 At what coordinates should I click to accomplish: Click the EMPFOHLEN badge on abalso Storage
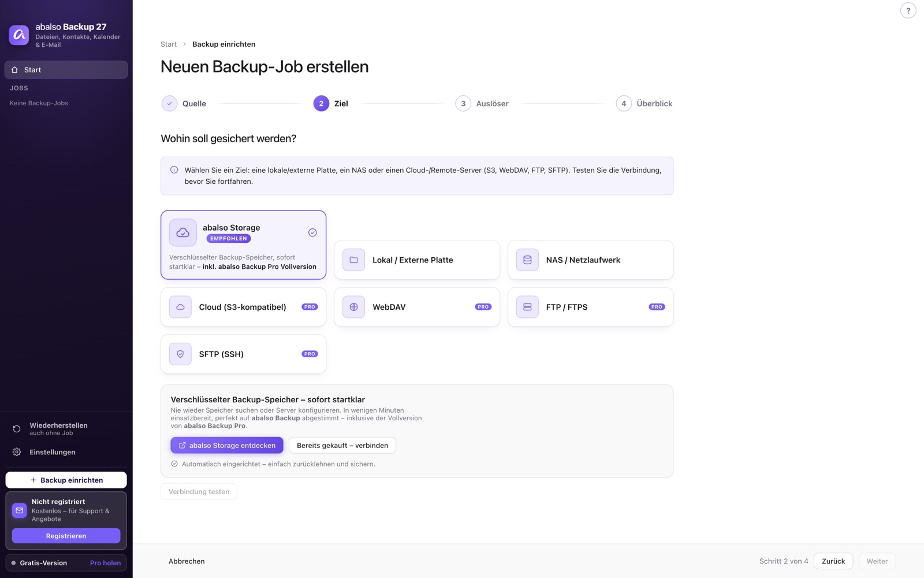click(x=229, y=239)
